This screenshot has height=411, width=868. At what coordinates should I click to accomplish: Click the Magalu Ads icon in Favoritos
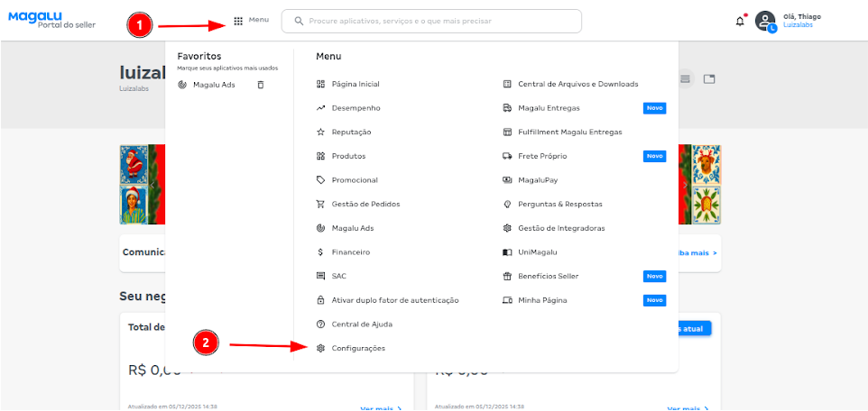pos(182,85)
